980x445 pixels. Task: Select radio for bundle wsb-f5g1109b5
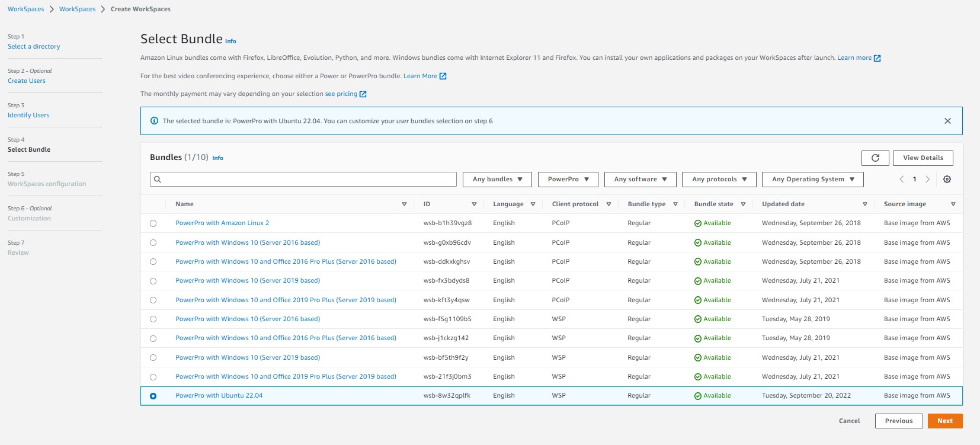[153, 319]
